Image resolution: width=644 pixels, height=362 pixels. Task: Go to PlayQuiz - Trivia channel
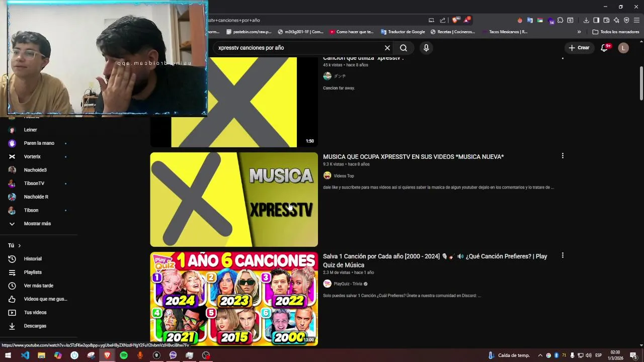[x=348, y=284]
